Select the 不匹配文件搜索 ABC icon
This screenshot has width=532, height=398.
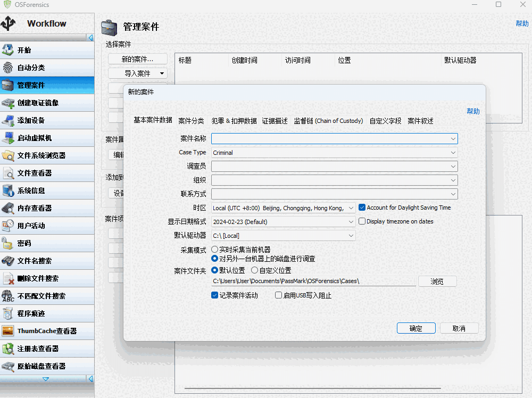click(8, 296)
